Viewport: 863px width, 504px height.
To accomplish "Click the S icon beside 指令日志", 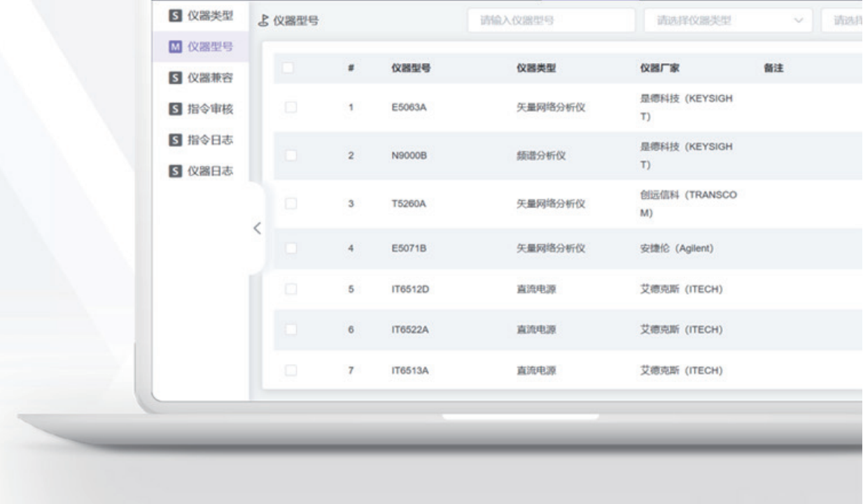I will (x=176, y=139).
